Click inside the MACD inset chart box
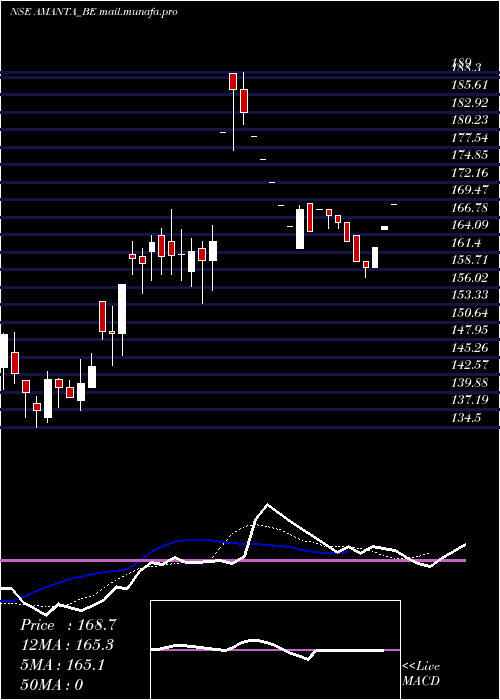The image size is (500, 700). pyautogui.click(x=275, y=650)
